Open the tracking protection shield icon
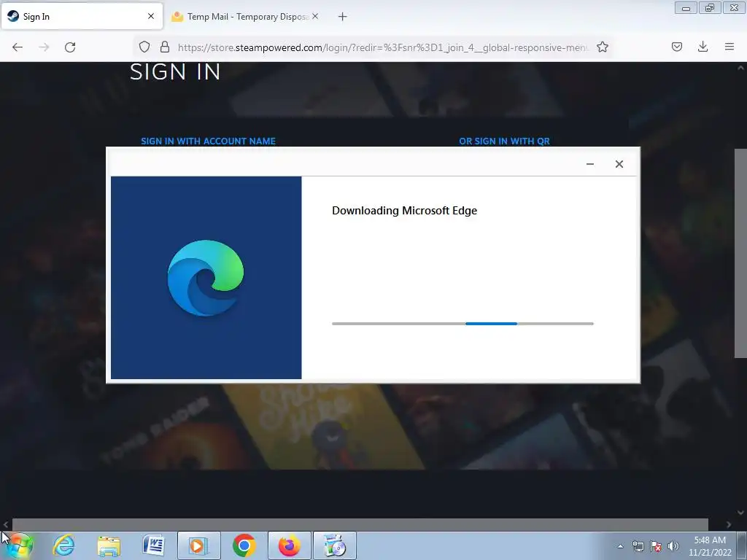The height and width of the screenshot is (560, 747). pos(144,47)
